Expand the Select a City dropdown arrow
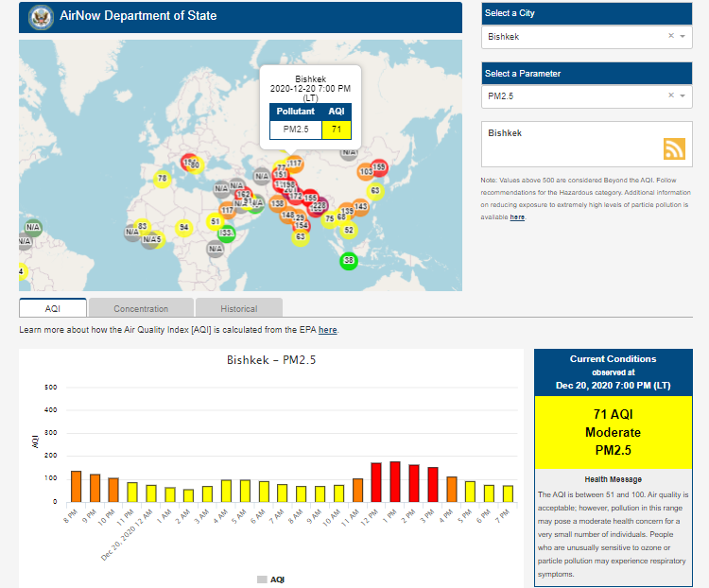The width and height of the screenshot is (709, 588). click(x=683, y=36)
